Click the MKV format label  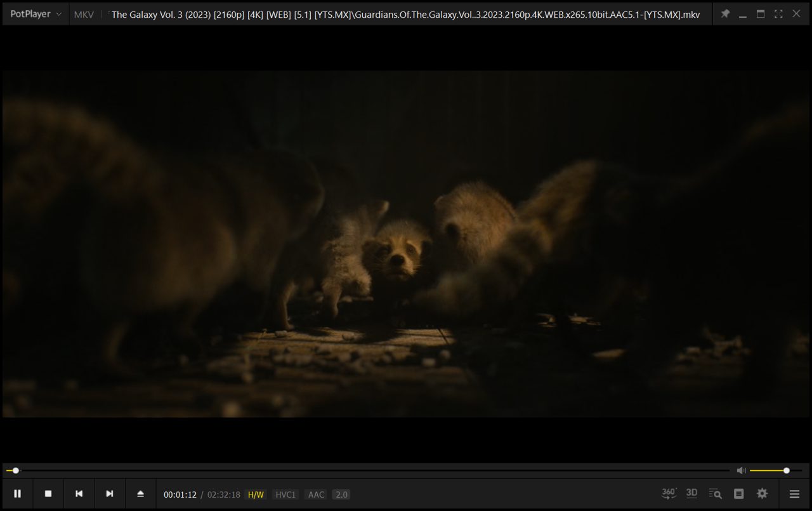point(84,15)
